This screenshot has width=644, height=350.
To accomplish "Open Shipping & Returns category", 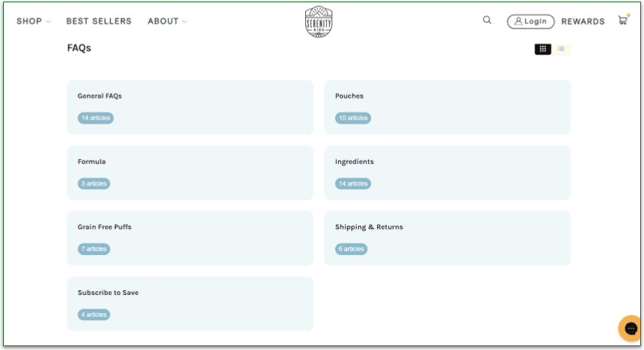I will (447, 237).
